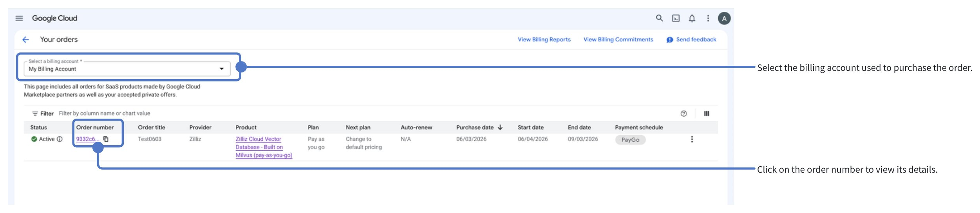Viewport: 980px width, 213px height.
Task: Click the Purchase date column header
Action: click(x=475, y=127)
